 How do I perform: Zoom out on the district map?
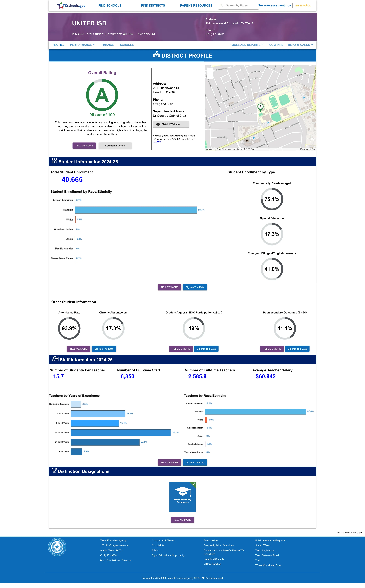(x=210, y=76)
